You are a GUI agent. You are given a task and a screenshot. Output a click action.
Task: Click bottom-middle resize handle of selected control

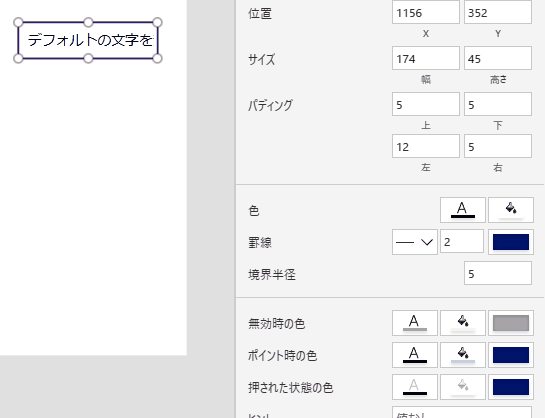coord(88,58)
